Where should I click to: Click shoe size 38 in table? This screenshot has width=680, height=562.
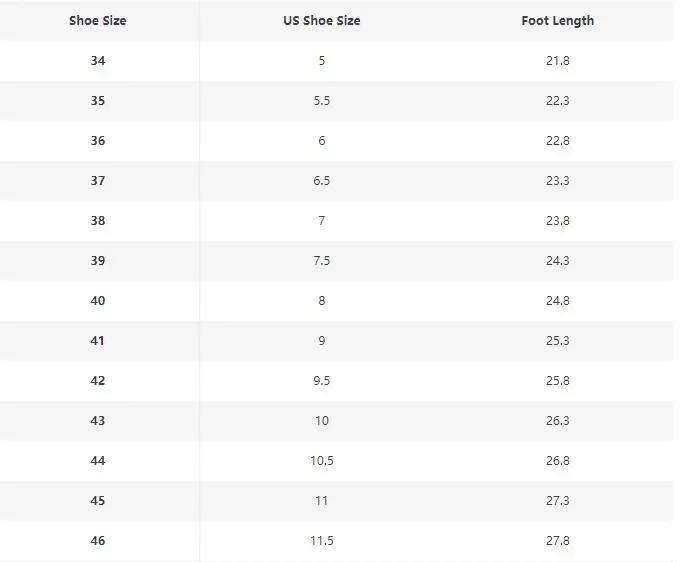point(98,221)
